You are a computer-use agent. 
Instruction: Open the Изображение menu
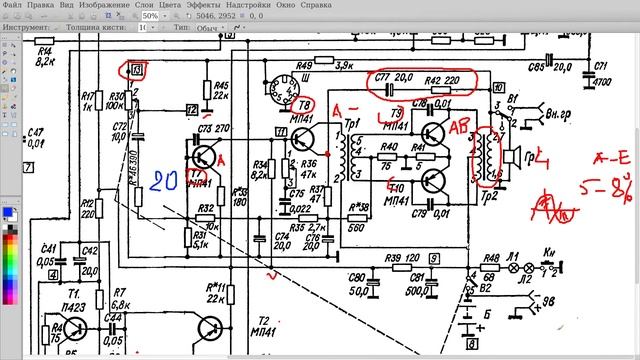tap(104, 5)
